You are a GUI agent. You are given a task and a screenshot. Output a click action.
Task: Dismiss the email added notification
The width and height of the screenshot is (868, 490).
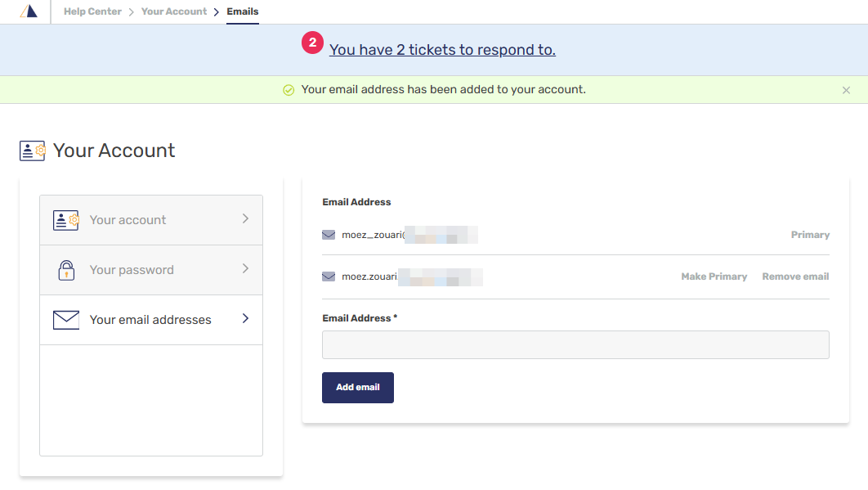click(846, 90)
